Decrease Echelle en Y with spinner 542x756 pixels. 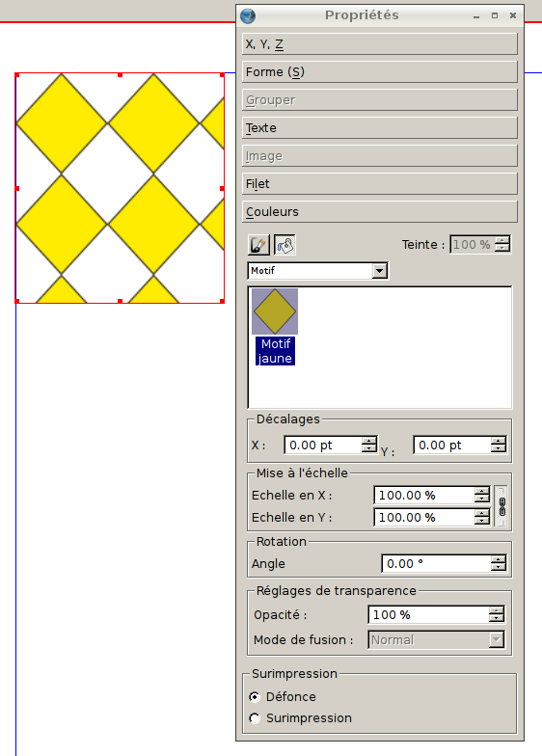click(482, 522)
